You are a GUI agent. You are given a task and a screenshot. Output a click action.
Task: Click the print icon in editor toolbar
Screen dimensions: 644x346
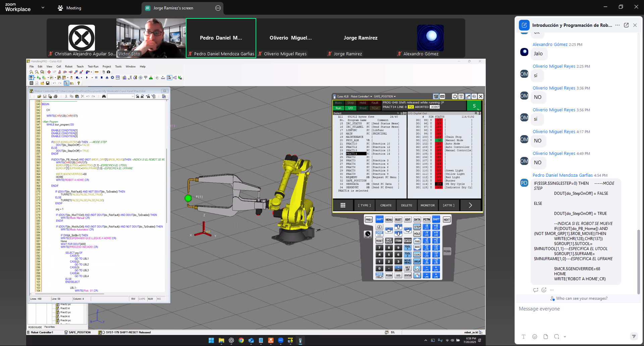(x=56, y=97)
